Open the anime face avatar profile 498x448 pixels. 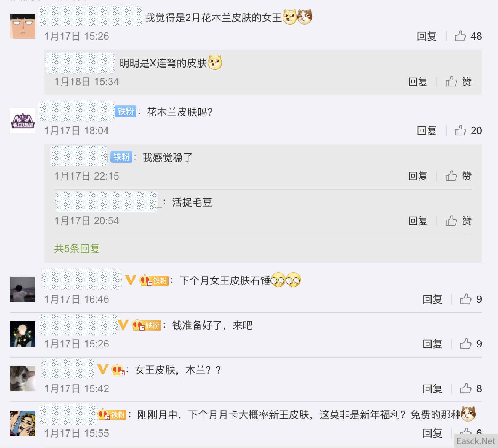[23, 26]
